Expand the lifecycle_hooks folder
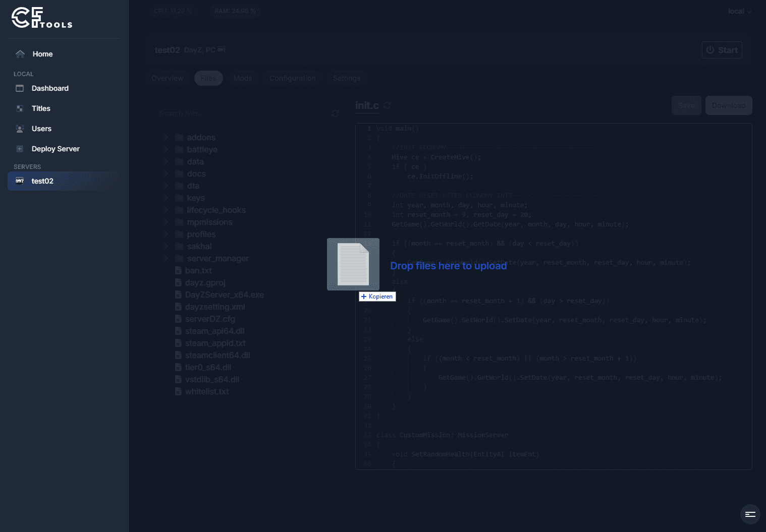Image resolution: width=766 pixels, height=532 pixels. coord(166,210)
